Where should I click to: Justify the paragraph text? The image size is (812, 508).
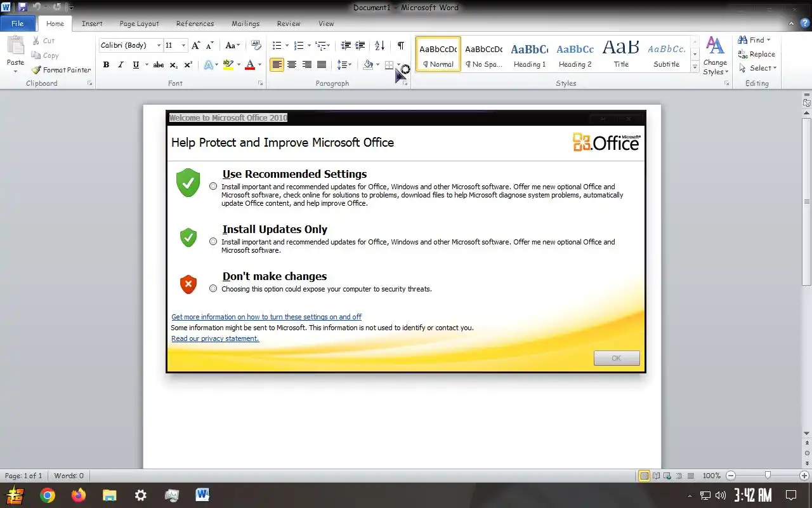tap(322, 65)
